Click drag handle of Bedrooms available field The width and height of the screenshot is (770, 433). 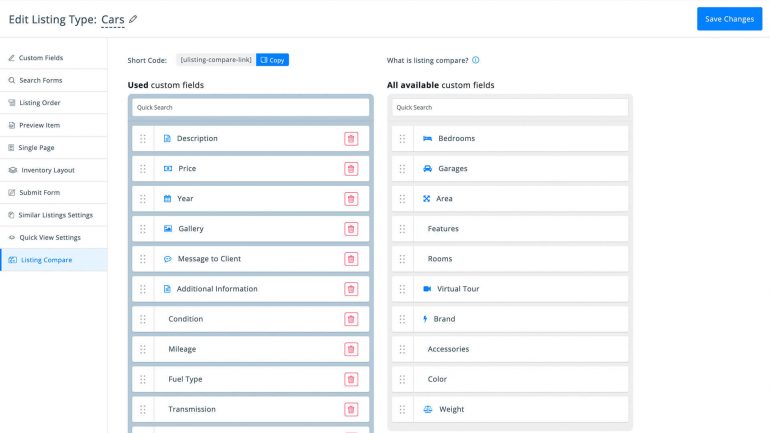coord(402,139)
